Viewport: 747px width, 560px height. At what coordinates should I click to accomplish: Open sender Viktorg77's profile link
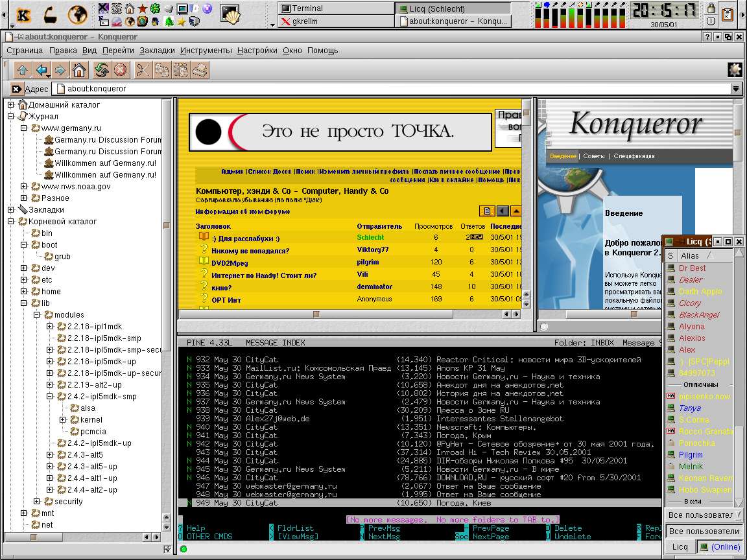click(373, 250)
